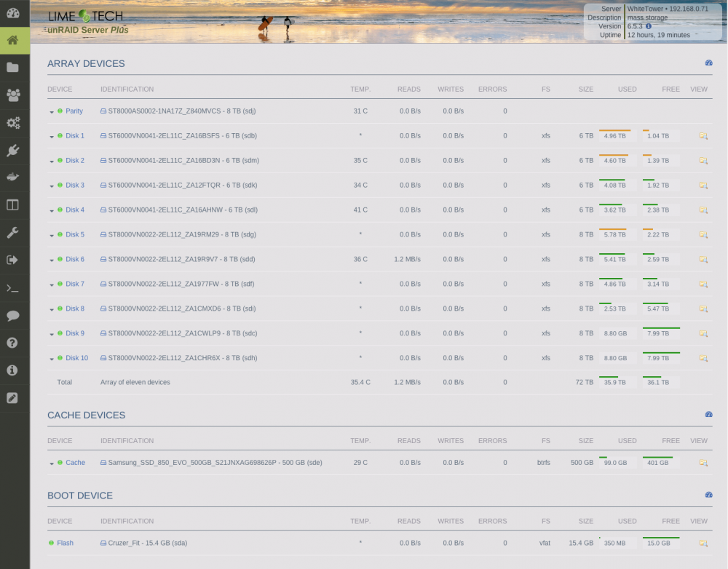Image resolution: width=728 pixels, height=569 pixels.
Task: Open the Users group icon in sidebar
Action: pyautogui.click(x=13, y=95)
